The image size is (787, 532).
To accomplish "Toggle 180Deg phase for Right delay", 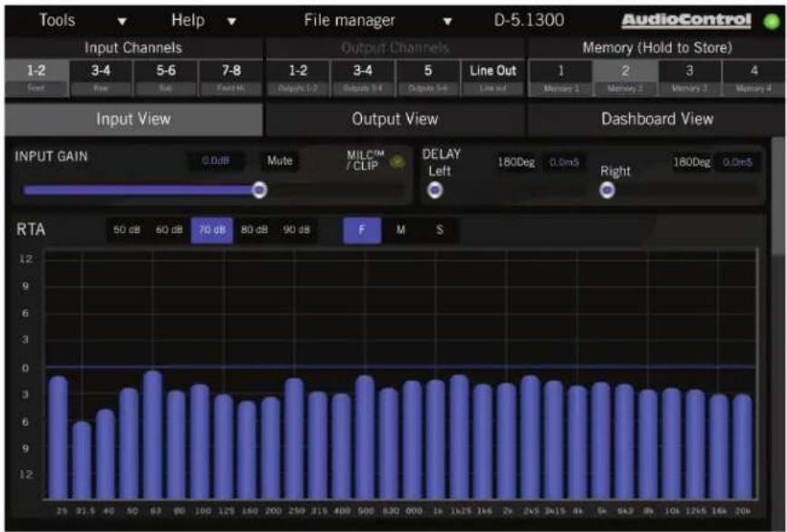I will 691,162.
